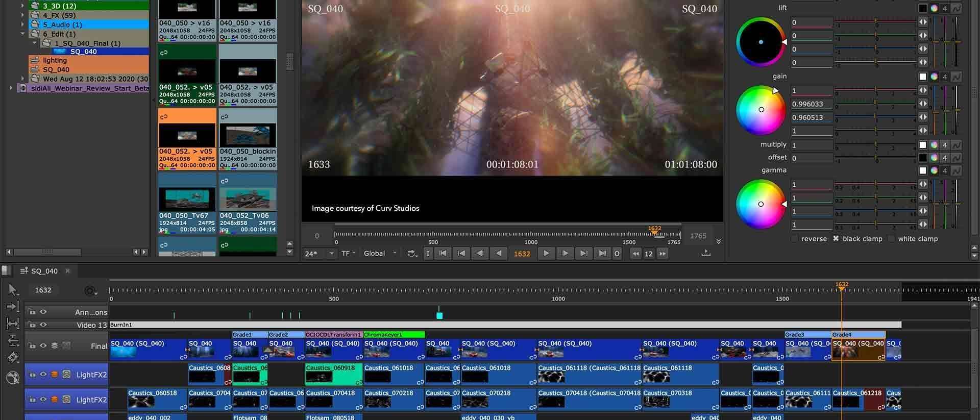The width and height of the screenshot is (980, 420).
Task: Open the Global range dropdown
Action: pyautogui.click(x=380, y=253)
